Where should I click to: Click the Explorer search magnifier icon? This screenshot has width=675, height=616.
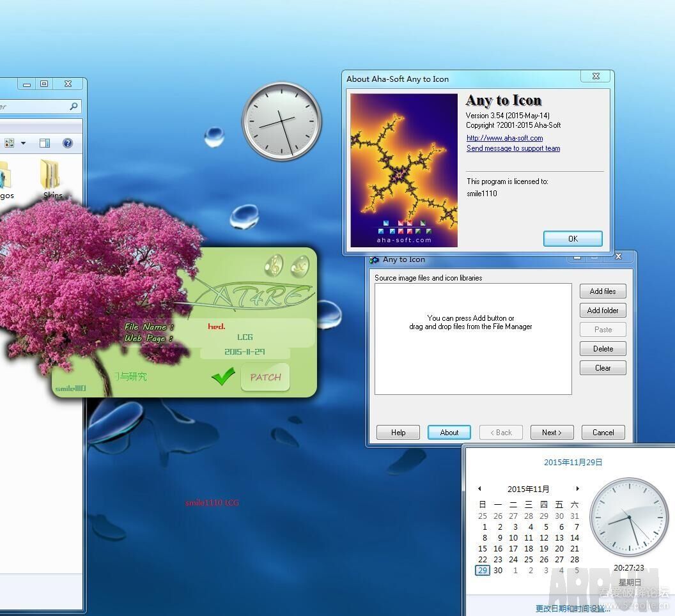(x=74, y=106)
